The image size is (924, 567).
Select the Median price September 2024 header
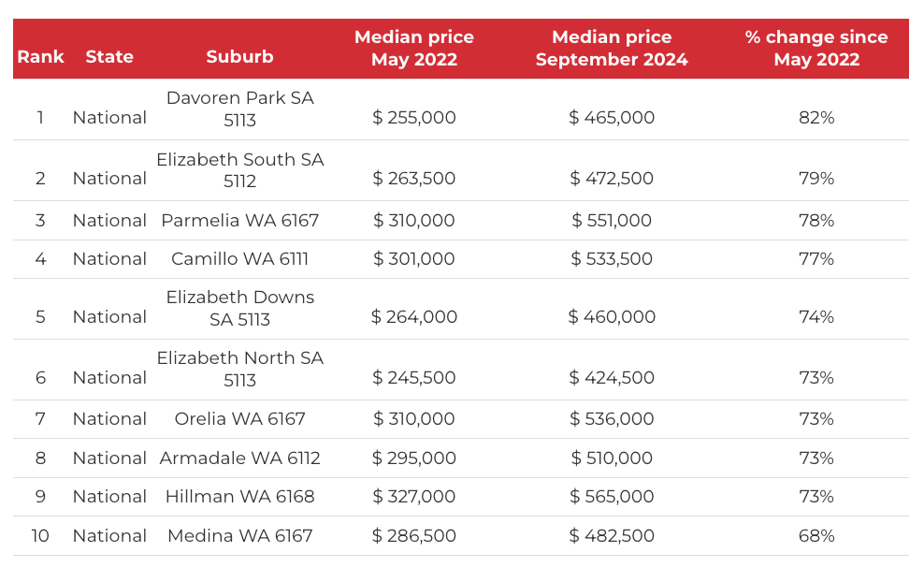(612, 49)
